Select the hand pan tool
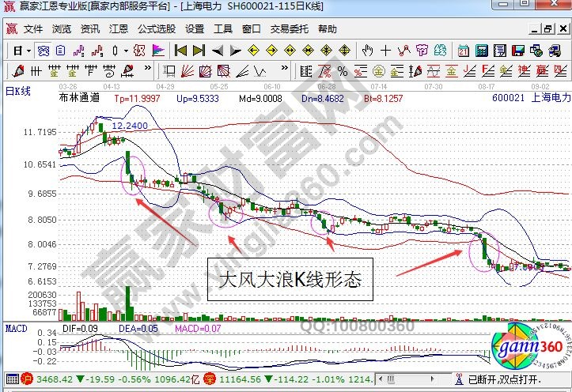The height and width of the screenshot is (392, 572). click(367, 51)
